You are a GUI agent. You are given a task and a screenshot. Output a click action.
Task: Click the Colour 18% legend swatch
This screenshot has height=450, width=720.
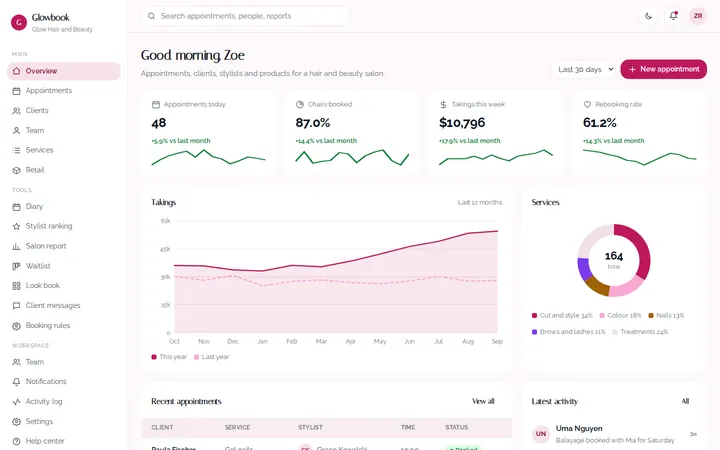(602, 315)
